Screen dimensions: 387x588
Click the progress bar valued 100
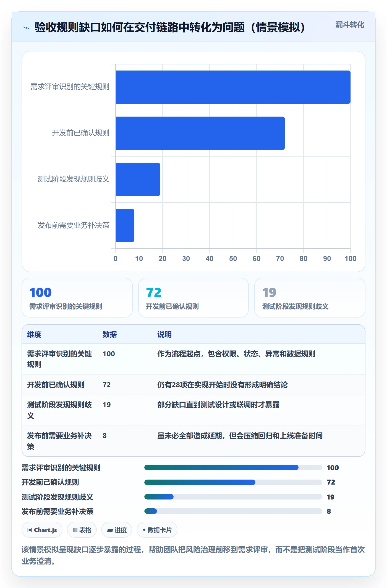click(233, 467)
